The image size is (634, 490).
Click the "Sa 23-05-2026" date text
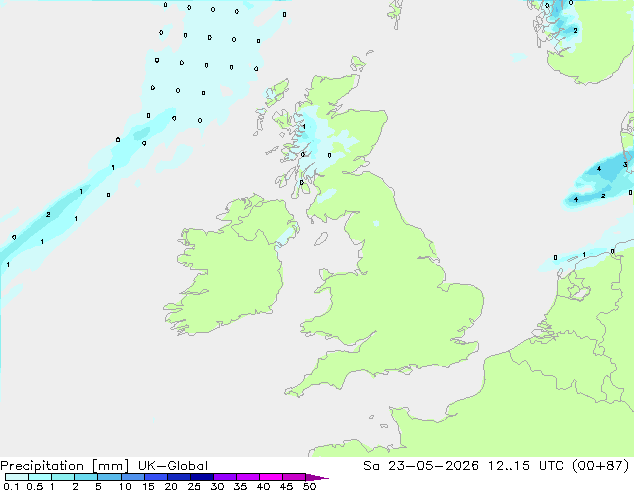click(x=421, y=466)
